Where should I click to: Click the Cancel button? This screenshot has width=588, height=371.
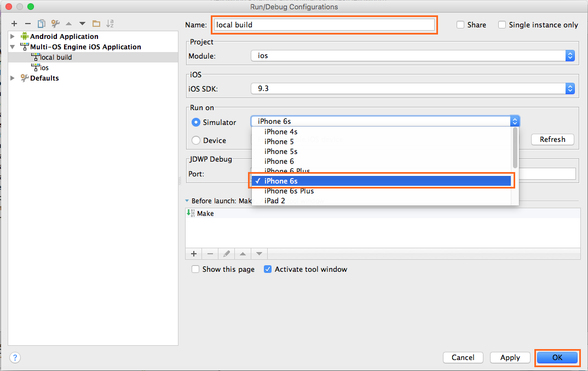(463, 357)
